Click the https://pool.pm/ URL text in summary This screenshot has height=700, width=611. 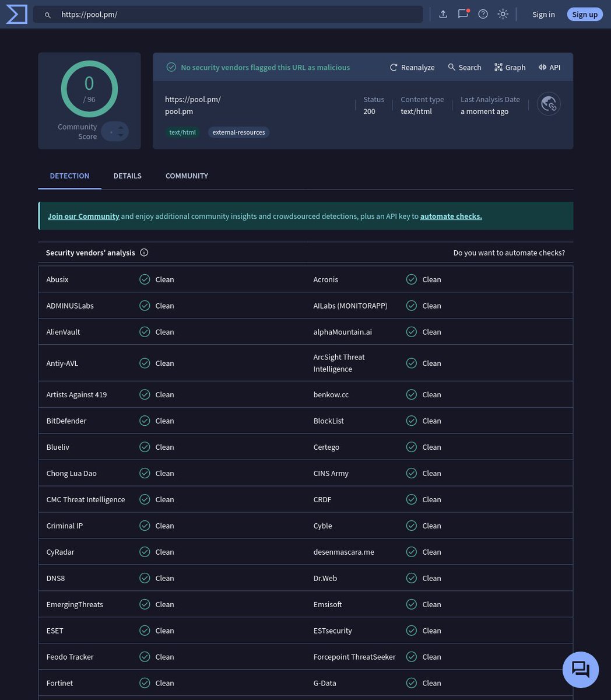pos(193,99)
